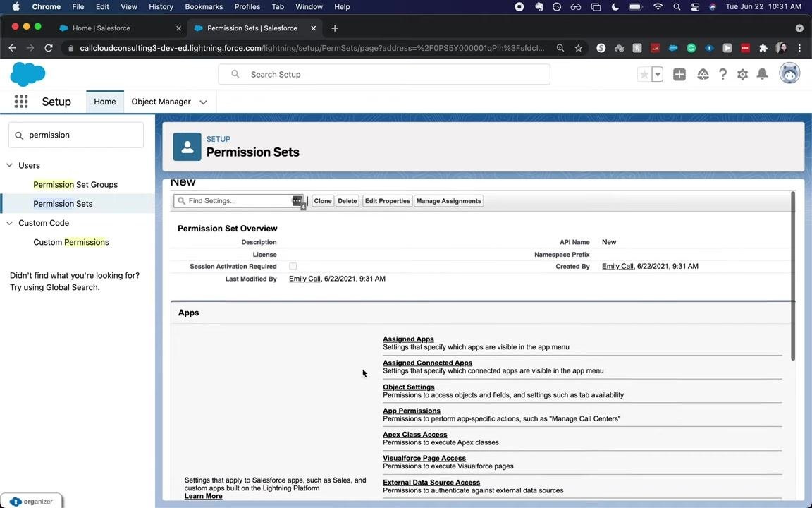Image resolution: width=812 pixels, height=508 pixels.
Task: Select Custom Permissions in sidebar
Action: pos(71,242)
